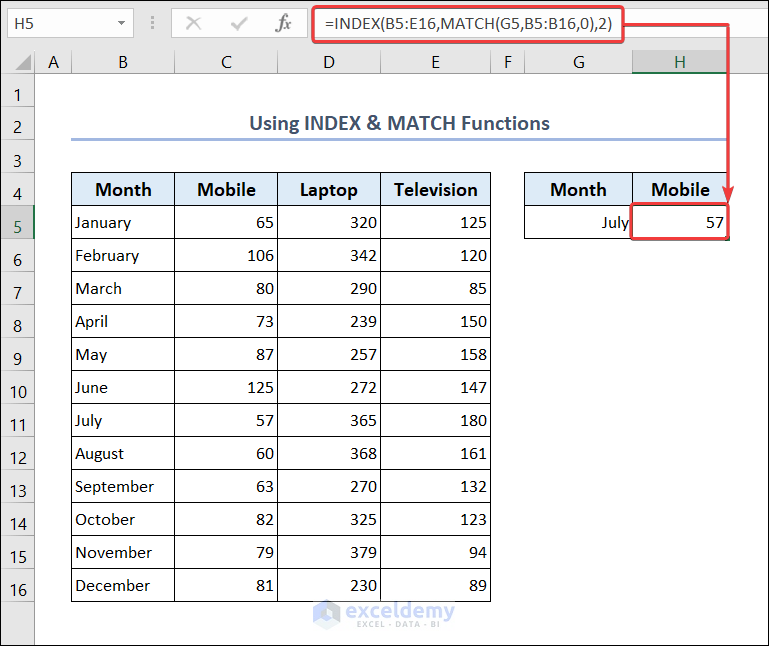This screenshot has height=646, width=769.
Task: Select column F header
Action: pos(508,62)
